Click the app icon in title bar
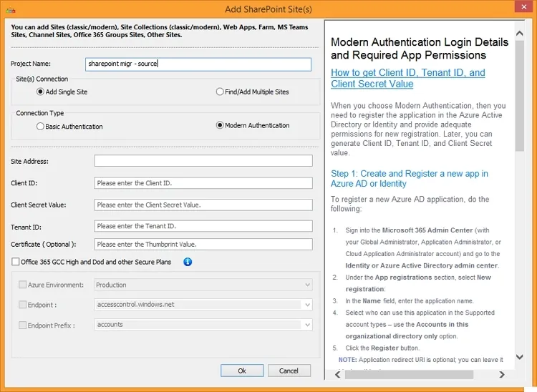 (11, 10)
